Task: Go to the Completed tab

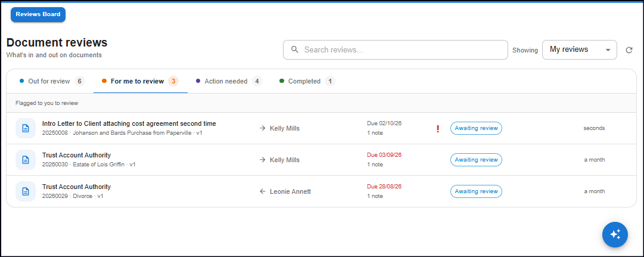Action: pos(307,82)
